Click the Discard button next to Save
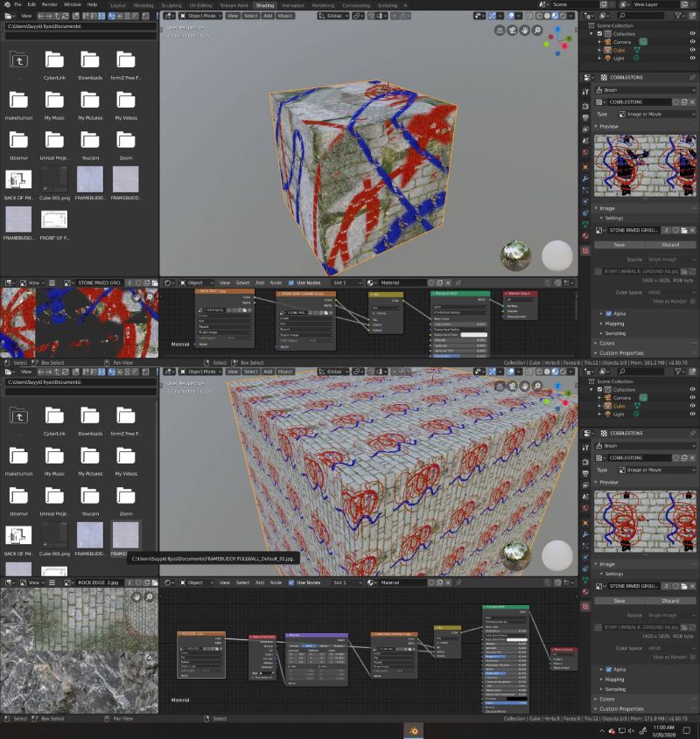Screen dimensions: 700x739 click(670, 244)
